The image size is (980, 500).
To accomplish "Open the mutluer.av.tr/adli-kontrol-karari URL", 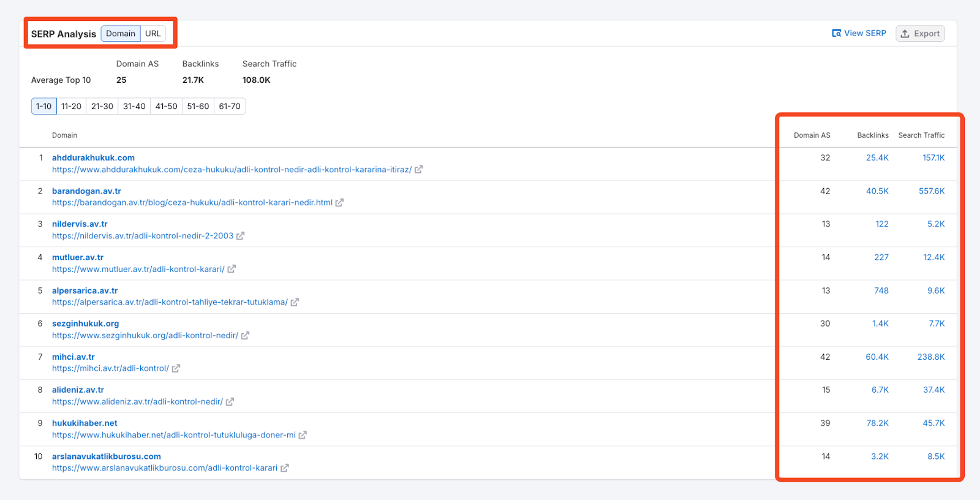I will pos(138,269).
